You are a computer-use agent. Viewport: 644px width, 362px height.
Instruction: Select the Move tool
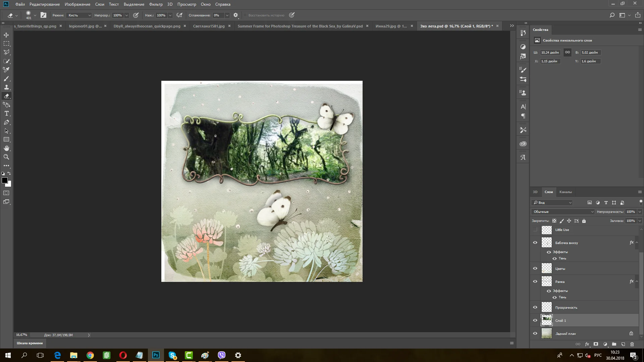click(x=6, y=35)
